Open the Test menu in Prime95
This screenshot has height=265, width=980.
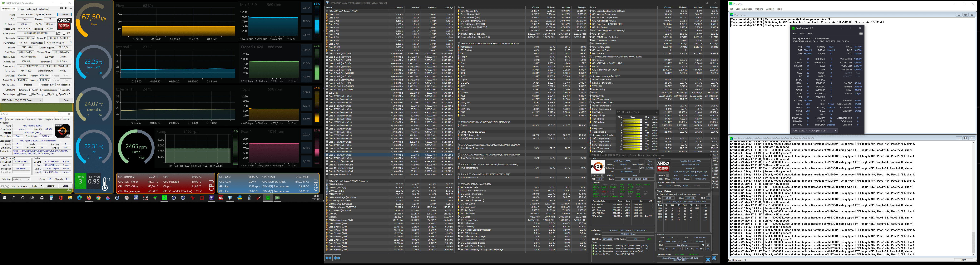pyautogui.click(x=731, y=9)
